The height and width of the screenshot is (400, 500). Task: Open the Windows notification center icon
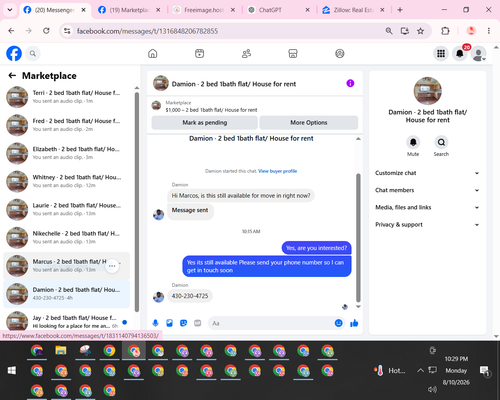484,370
